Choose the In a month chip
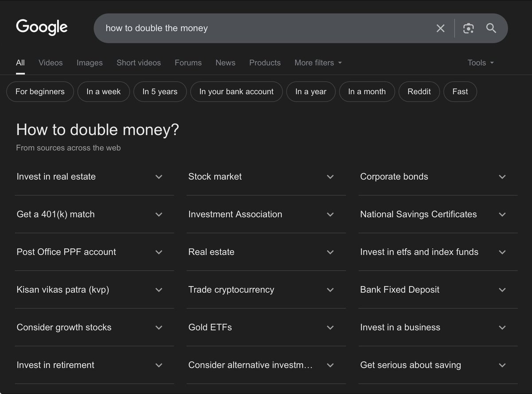The image size is (532, 394). point(367,92)
